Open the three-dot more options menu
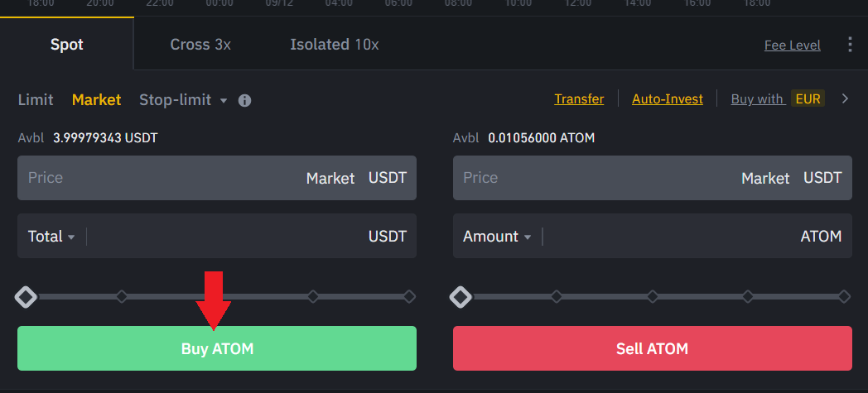Screen dimensions: 868x393 pos(850,45)
